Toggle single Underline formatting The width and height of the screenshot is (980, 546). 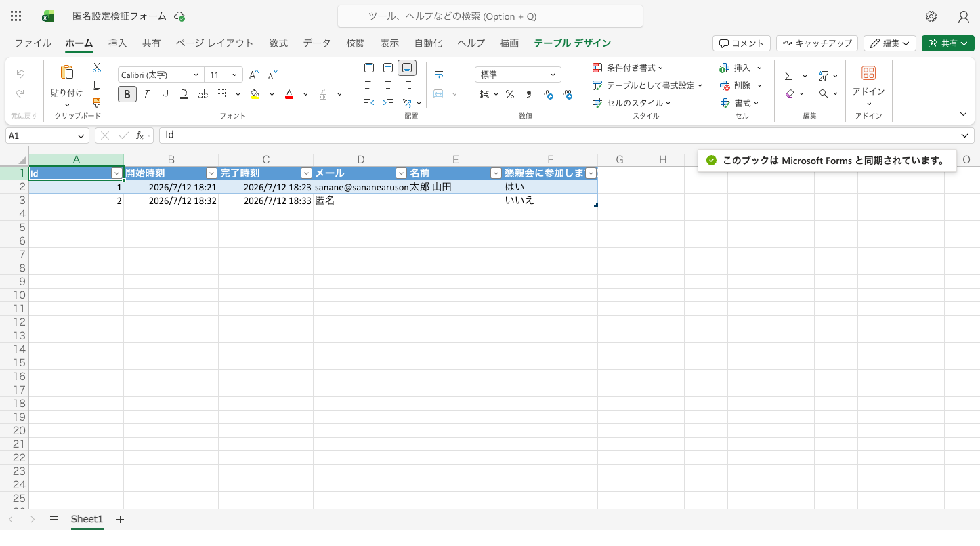tap(165, 94)
